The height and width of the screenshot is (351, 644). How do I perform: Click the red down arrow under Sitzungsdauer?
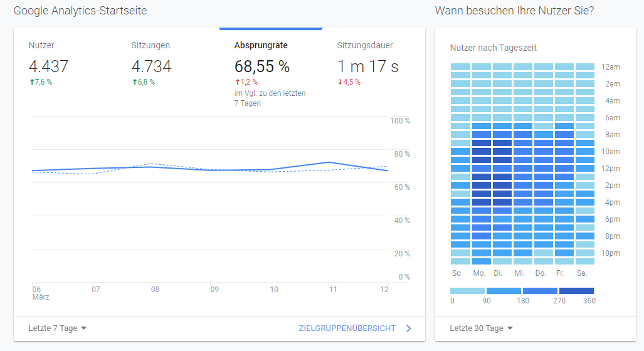coord(340,82)
